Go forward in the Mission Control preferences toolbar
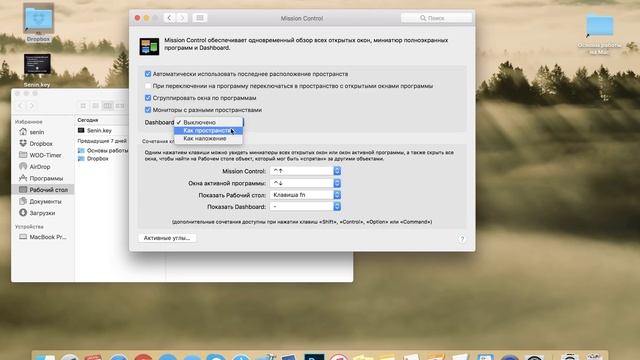640x360 pixels. [182, 18]
